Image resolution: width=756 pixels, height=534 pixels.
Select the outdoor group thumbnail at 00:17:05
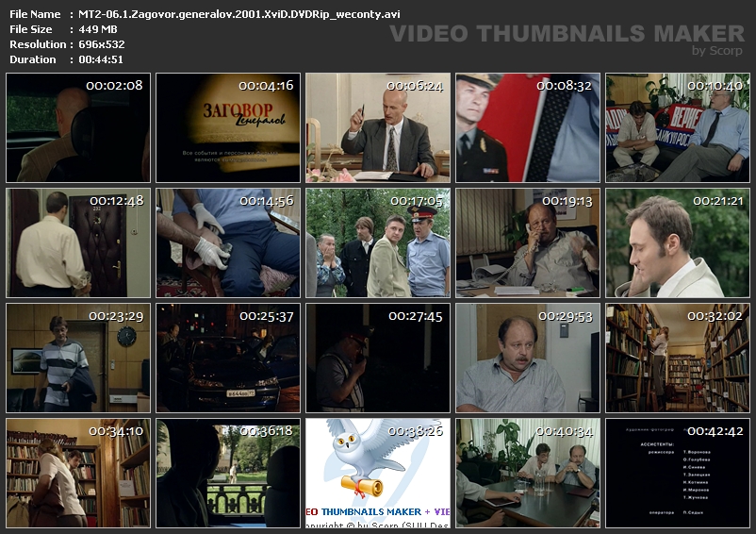[378, 243]
